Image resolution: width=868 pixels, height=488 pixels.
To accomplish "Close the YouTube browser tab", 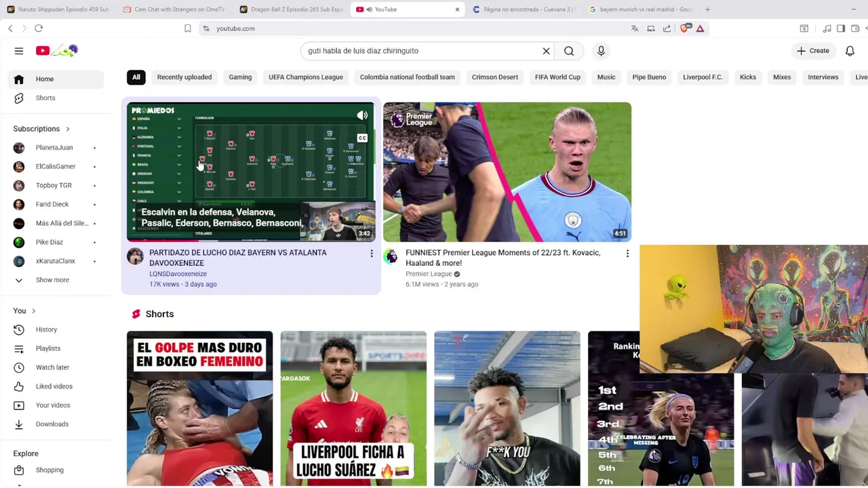I will (457, 9).
